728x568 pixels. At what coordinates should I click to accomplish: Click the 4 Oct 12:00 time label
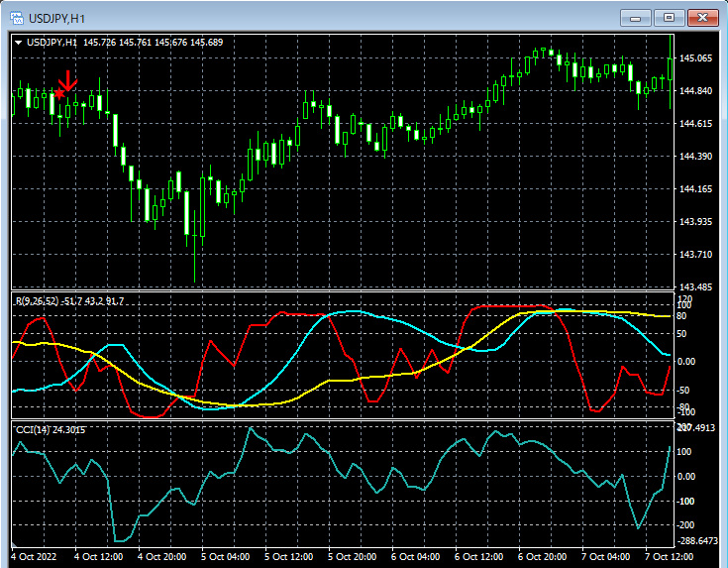tap(98, 556)
